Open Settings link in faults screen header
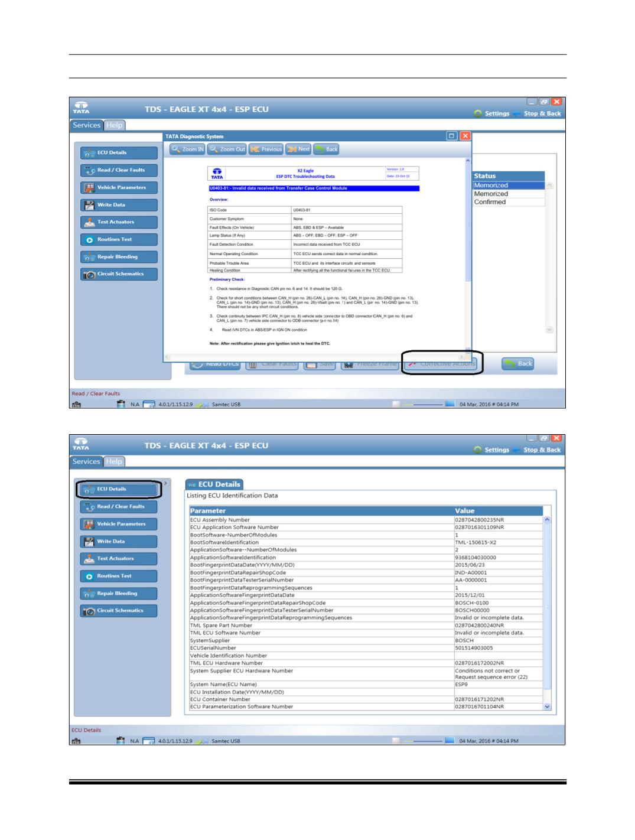Image resolution: width=635 pixels, height=840 pixels. tap(497, 113)
